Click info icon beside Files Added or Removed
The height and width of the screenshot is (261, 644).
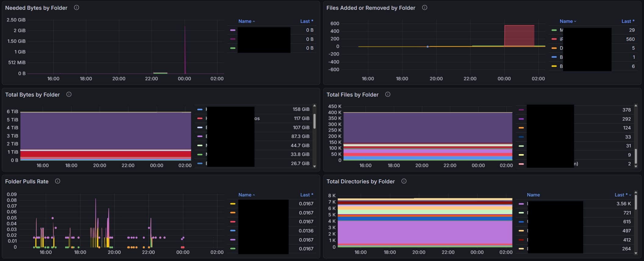424,8
